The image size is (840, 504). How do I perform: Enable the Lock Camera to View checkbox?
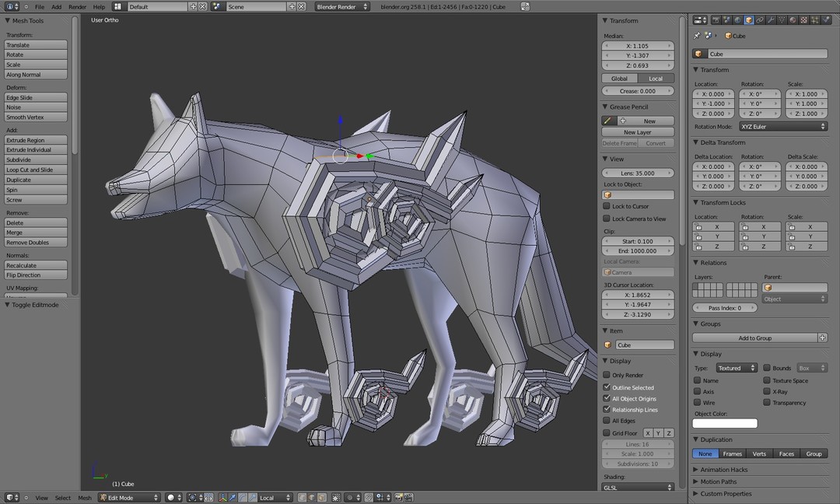point(607,219)
